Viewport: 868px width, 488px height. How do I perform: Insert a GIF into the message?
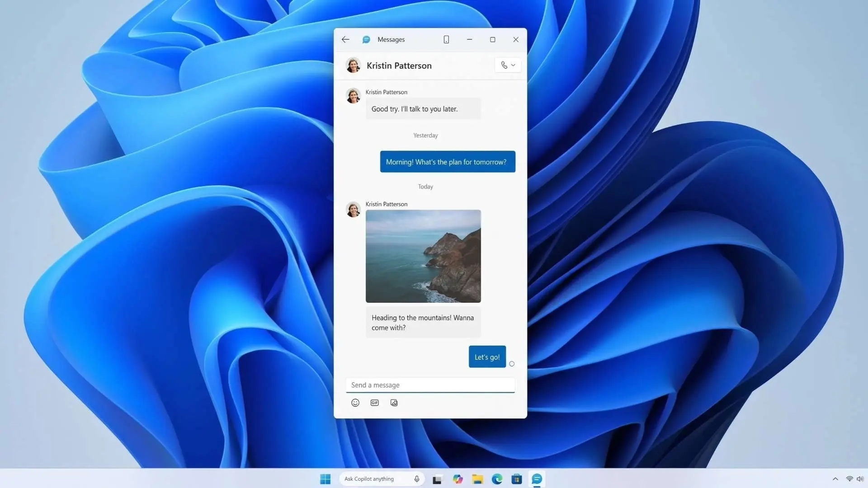[374, 403]
